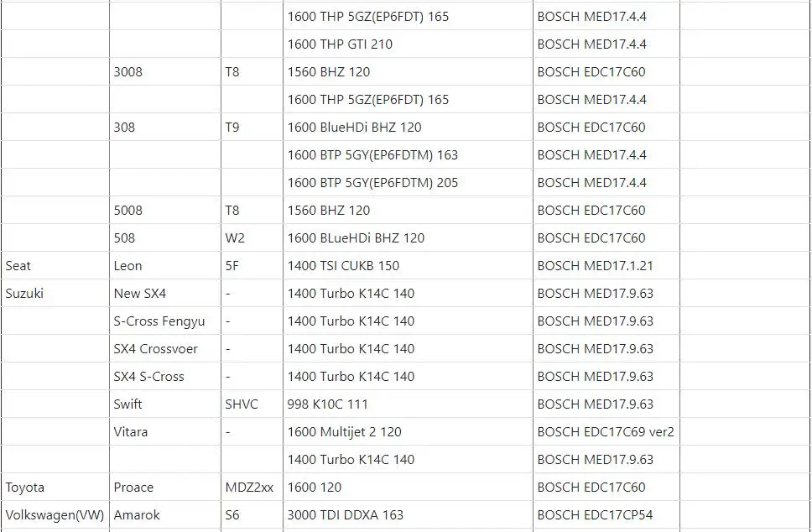Select the 1600 Multijet 2 120 cell
The image size is (812, 532).
pyautogui.click(x=408, y=431)
